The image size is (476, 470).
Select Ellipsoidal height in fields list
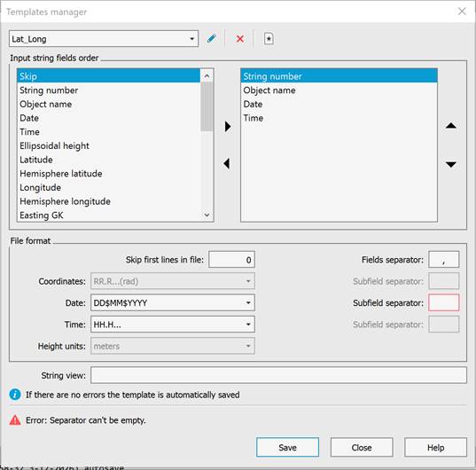click(x=109, y=145)
